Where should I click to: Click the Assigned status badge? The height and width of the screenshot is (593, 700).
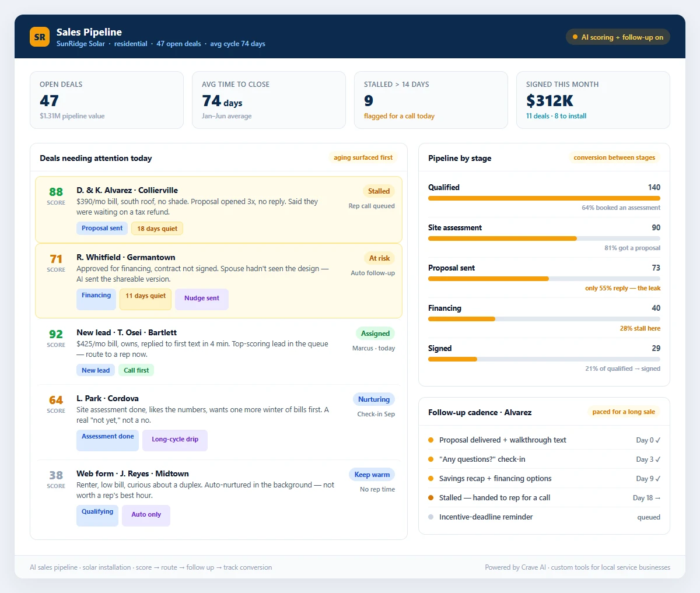[375, 334]
